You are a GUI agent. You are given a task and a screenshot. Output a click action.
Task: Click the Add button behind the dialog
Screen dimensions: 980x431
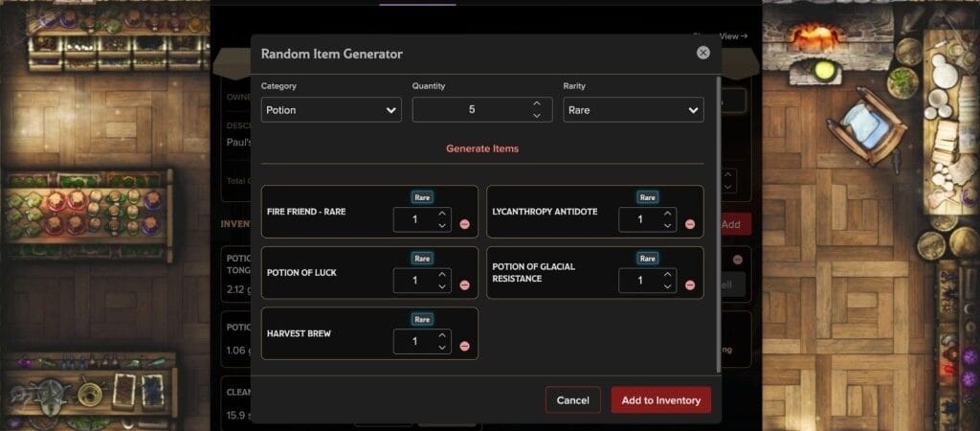(736, 224)
